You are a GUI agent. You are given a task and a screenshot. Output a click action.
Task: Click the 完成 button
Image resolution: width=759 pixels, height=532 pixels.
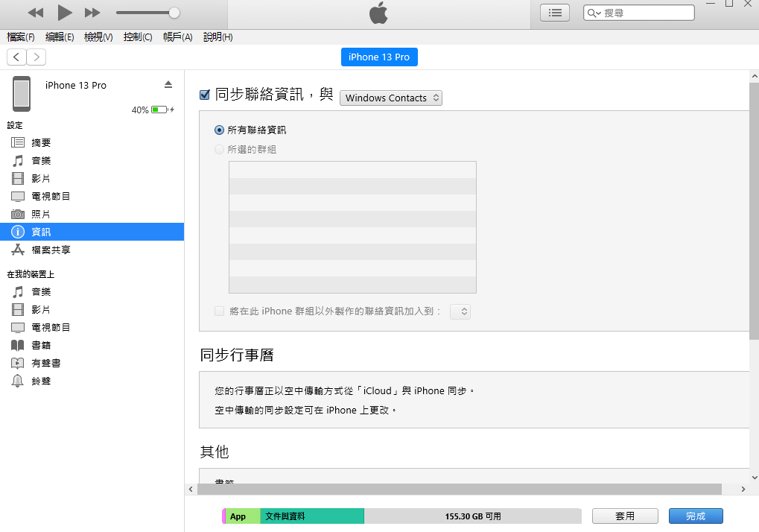pos(695,516)
